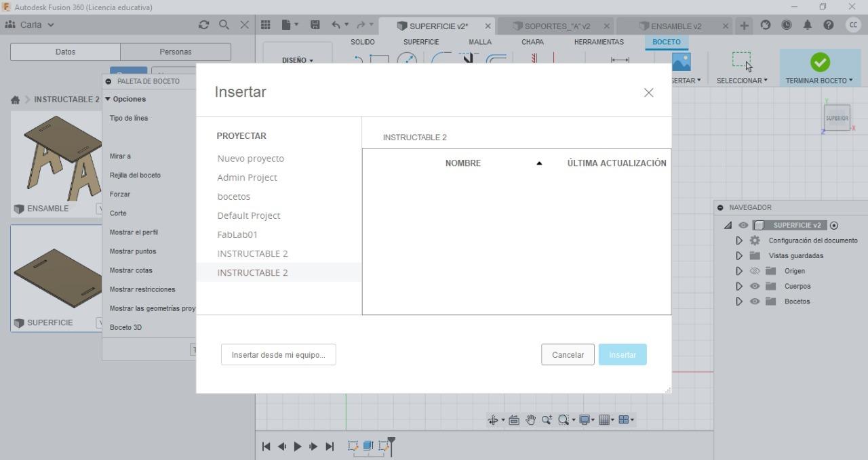Expand Vistas guardadas node
This screenshot has width=868, height=460.
(739, 256)
